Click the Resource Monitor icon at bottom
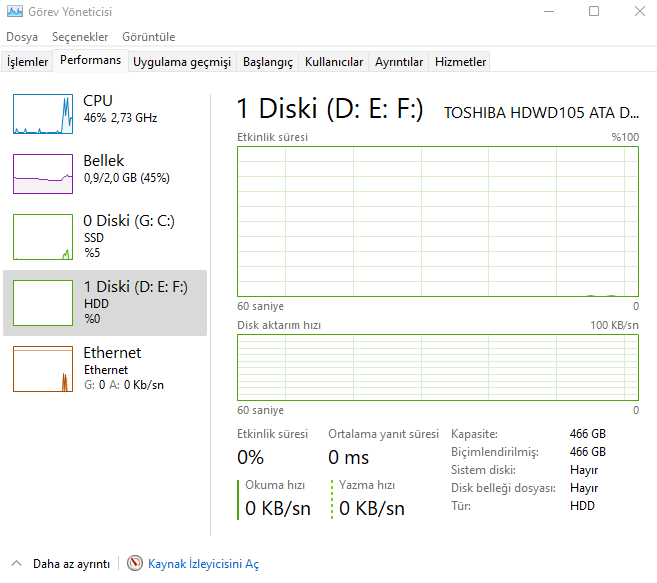This screenshot has width=657, height=583. 135,564
